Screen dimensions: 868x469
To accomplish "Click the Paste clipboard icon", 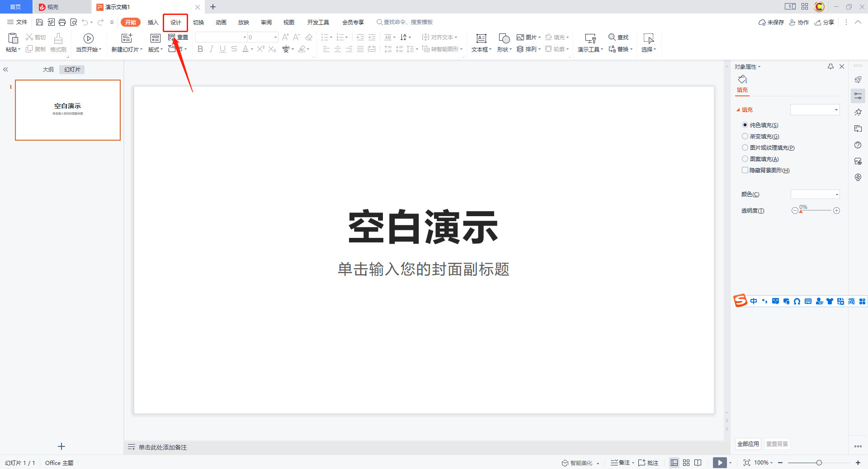I will coord(13,38).
